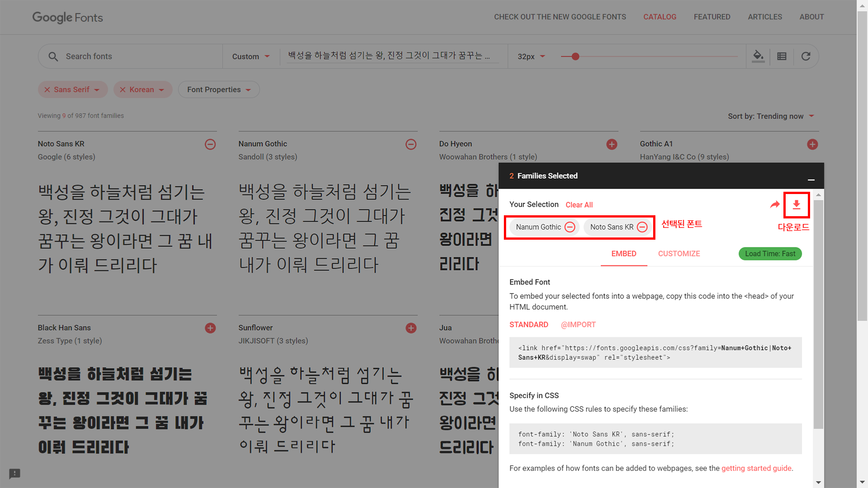This screenshot has height=488, width=868.
Task: Click 'Zess Type (1 style)' designer text
Action: pyautogui.click(x=70, y=341)
